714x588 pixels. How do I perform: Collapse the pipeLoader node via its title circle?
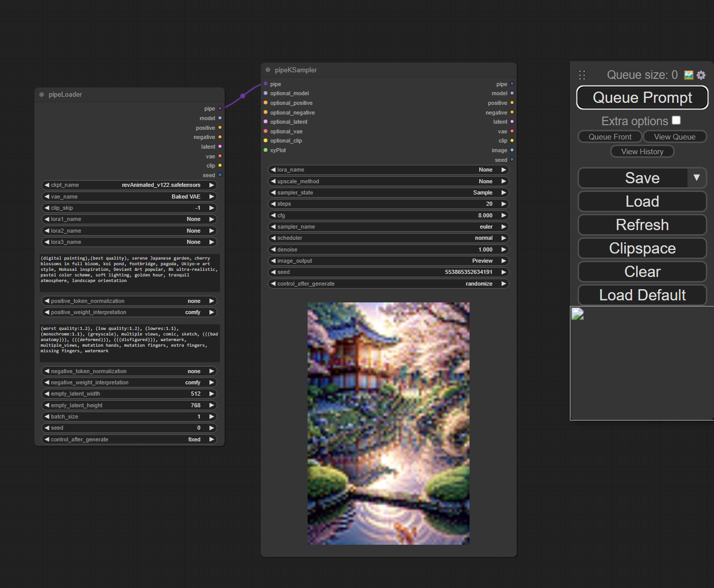(x=41, y=94)
